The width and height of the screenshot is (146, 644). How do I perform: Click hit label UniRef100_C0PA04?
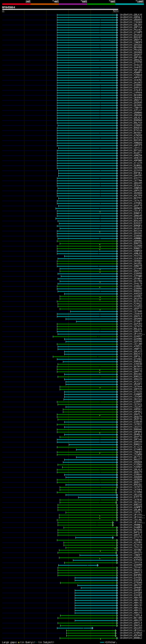[x=131, y=93]
